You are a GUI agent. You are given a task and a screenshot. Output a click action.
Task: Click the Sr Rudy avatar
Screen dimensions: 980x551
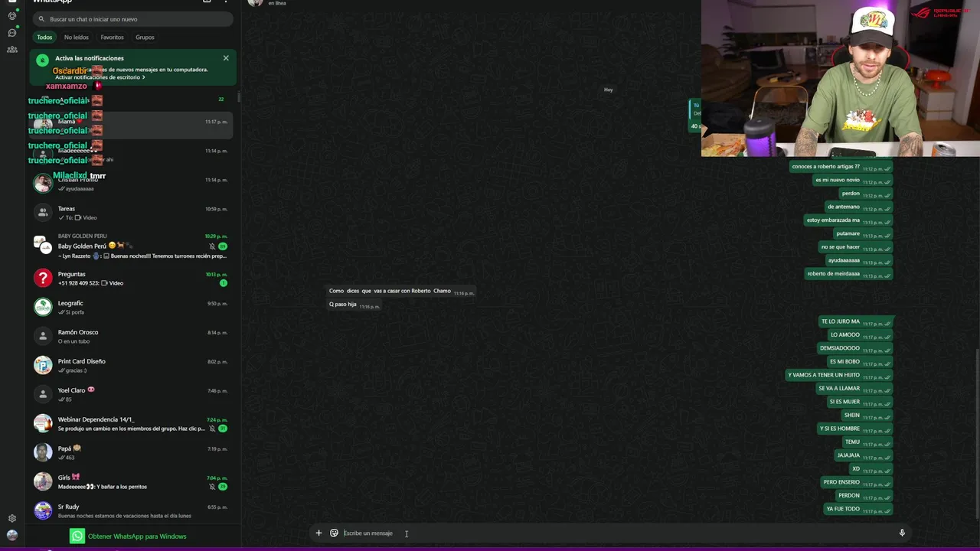pos(43,510)
